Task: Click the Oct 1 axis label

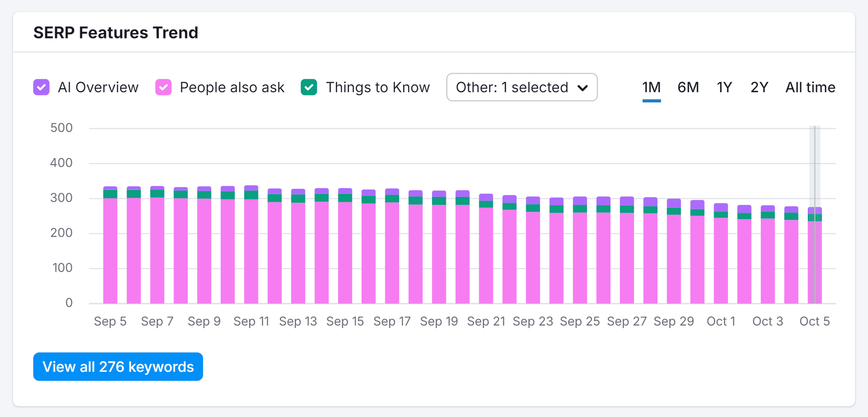Action: (721, 321)
